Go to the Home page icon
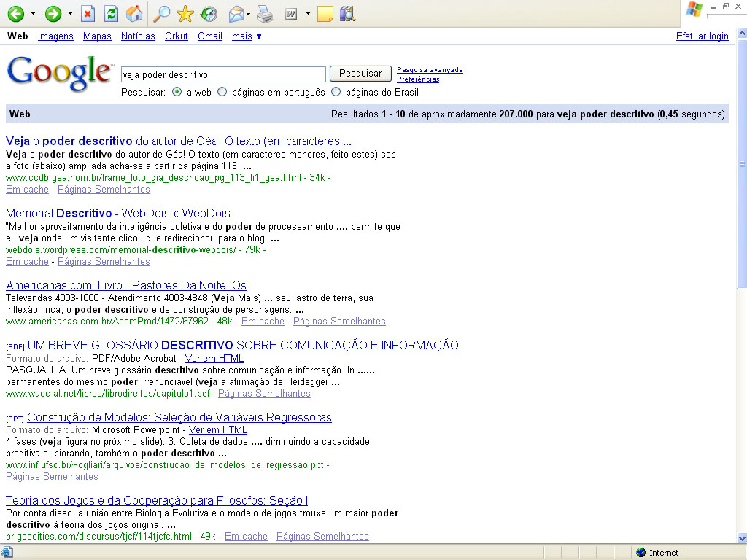 pos(134,14)
